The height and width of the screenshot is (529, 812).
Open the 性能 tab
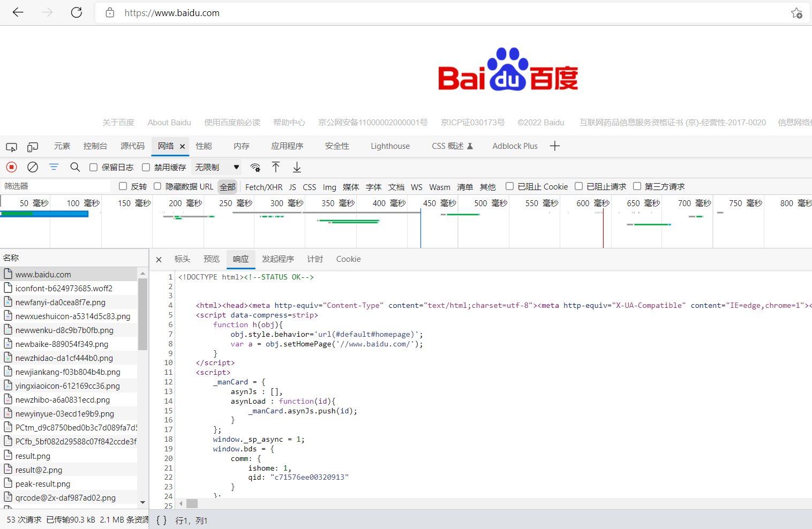(204, 146)
